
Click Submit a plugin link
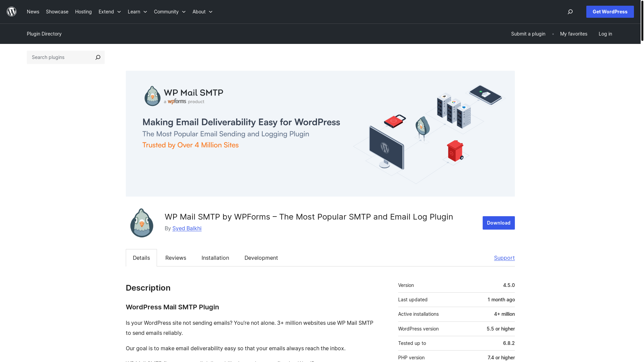[528, 34]
